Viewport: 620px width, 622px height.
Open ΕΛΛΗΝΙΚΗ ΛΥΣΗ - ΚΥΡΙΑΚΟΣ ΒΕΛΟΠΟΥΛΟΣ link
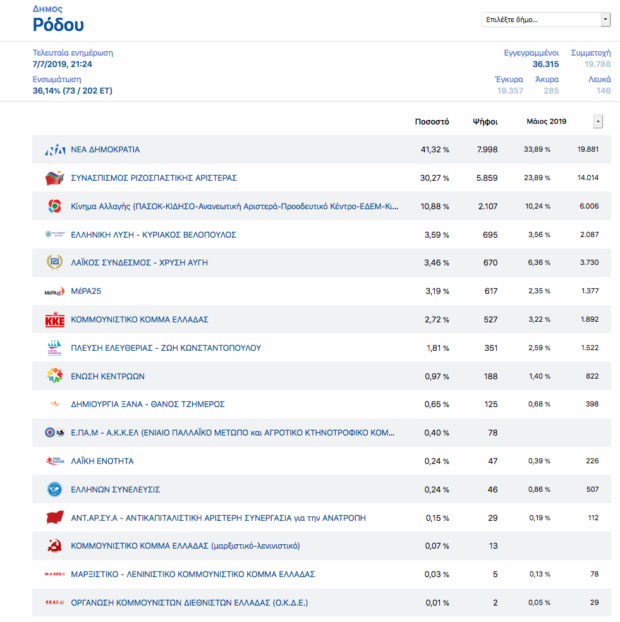[x=153, y=235]
